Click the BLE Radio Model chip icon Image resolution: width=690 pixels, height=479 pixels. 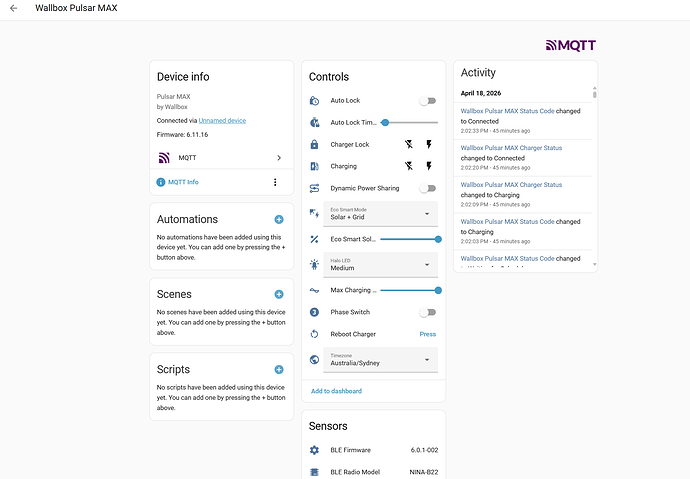click(314, 472)
